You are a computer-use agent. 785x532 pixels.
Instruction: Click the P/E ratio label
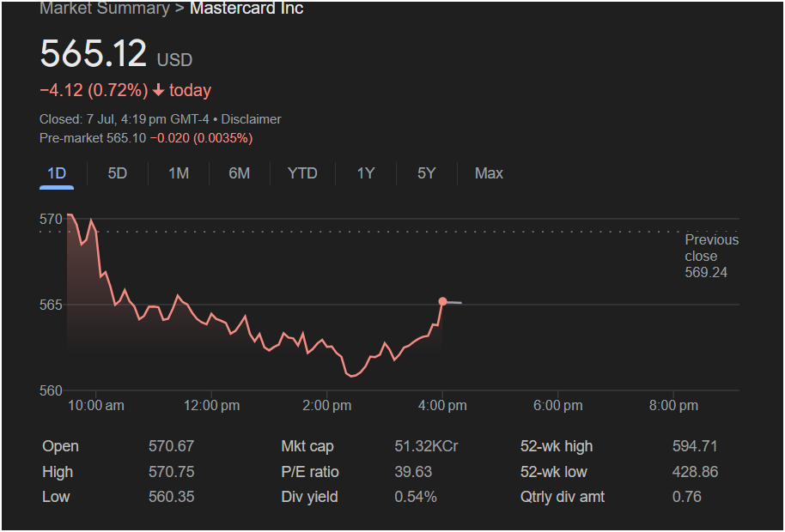click(x=310, y=472)
